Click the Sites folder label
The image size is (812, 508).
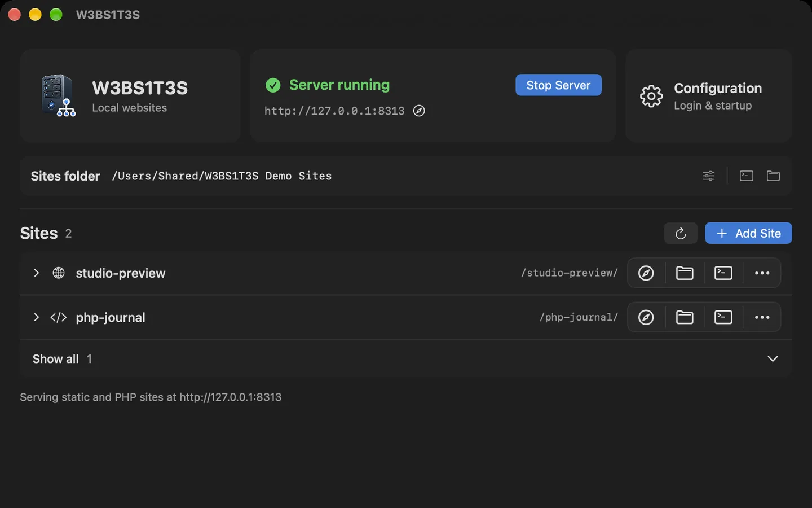(65, 176)
